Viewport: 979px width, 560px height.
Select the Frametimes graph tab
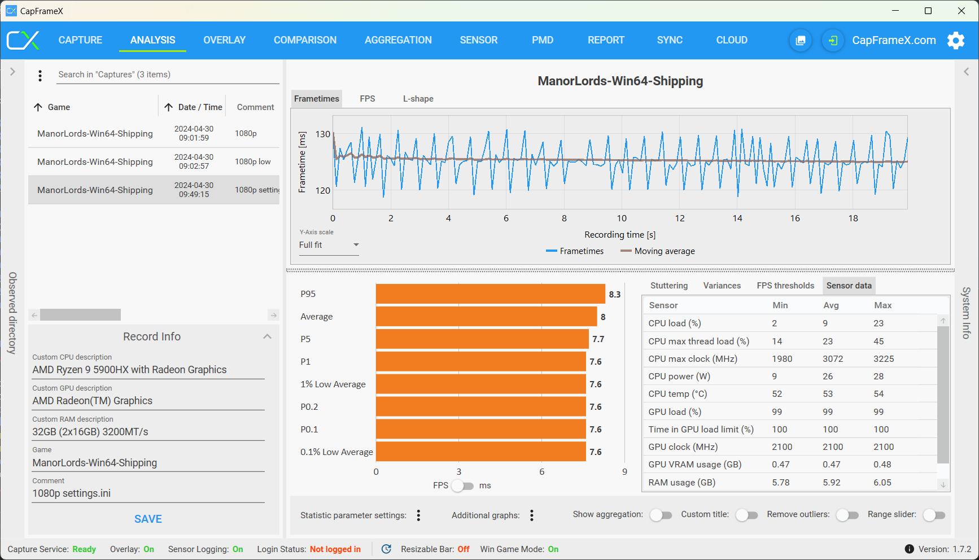[x=317, y=99]
